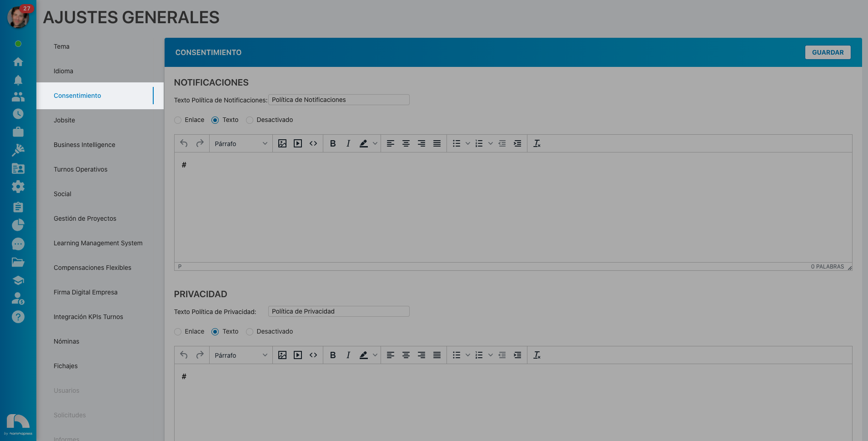Screen dimensions: 868x441
Task: Select Enlace radio under Notificaciones
Action: [x=178, y=120]
